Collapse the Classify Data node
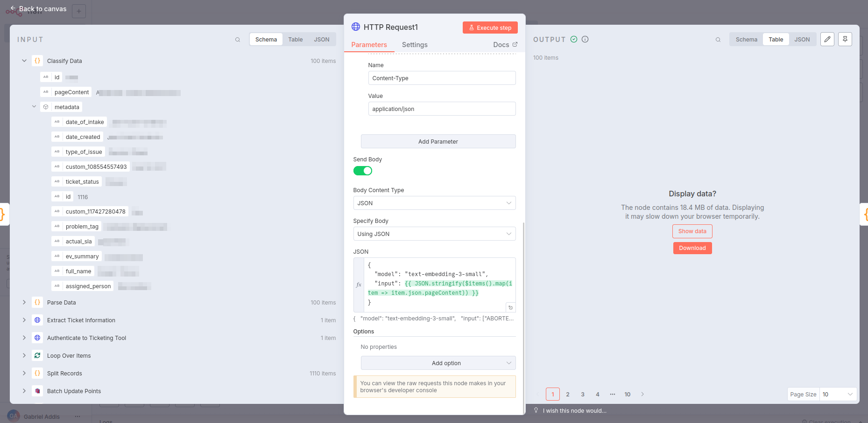The height and width of the screenshot is (423, 868). pos(24,61)
